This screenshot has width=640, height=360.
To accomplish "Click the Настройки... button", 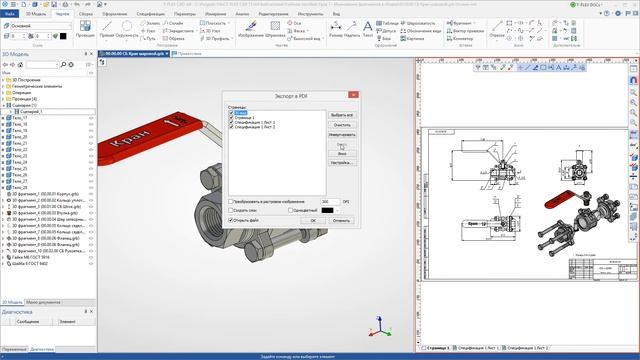I will point(342,163).
